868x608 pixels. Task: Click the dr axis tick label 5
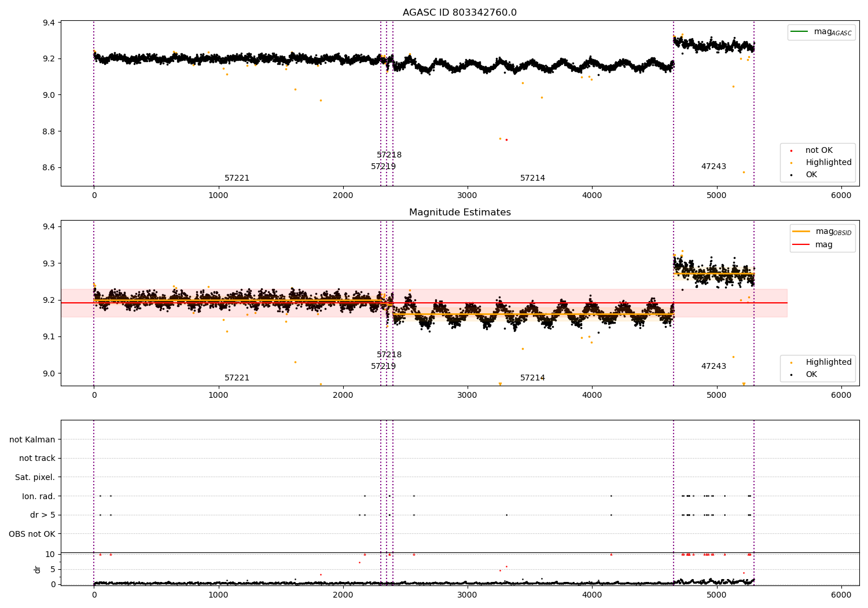53,569
